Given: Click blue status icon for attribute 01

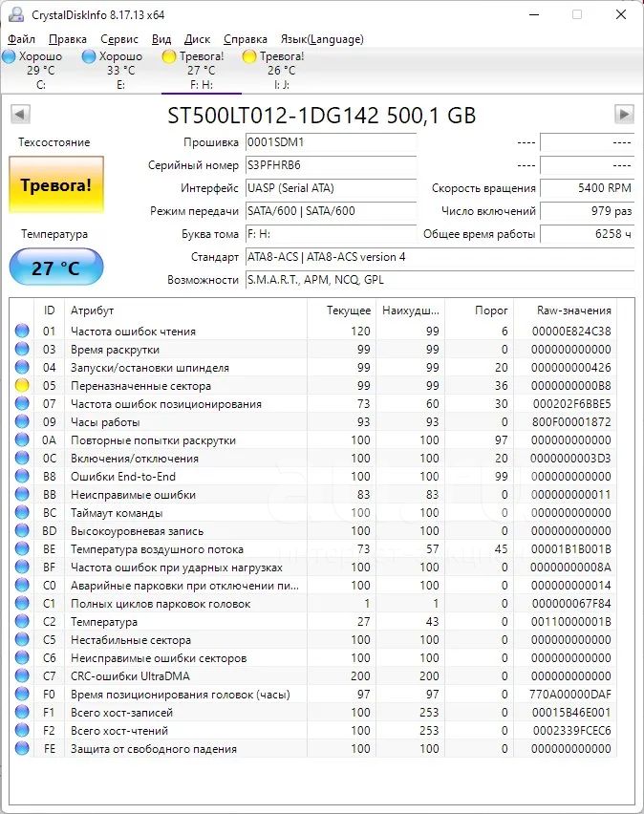Looking at the screenshot, I should 22,331.
